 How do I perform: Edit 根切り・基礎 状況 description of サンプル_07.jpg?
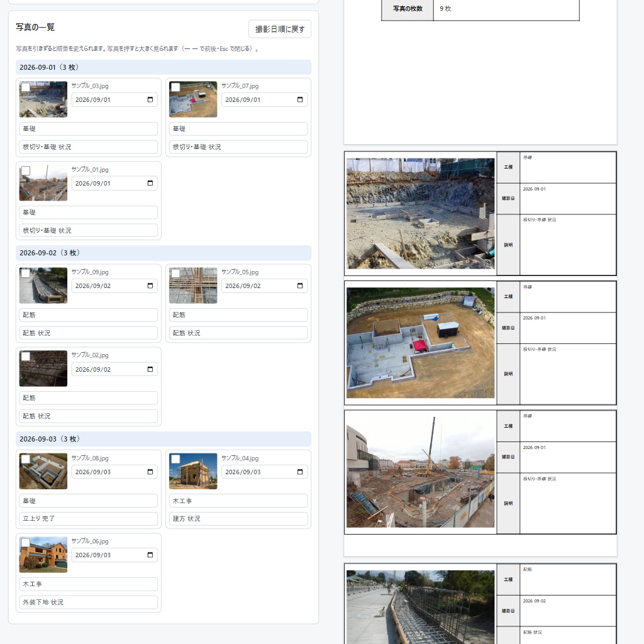(238, 147)
